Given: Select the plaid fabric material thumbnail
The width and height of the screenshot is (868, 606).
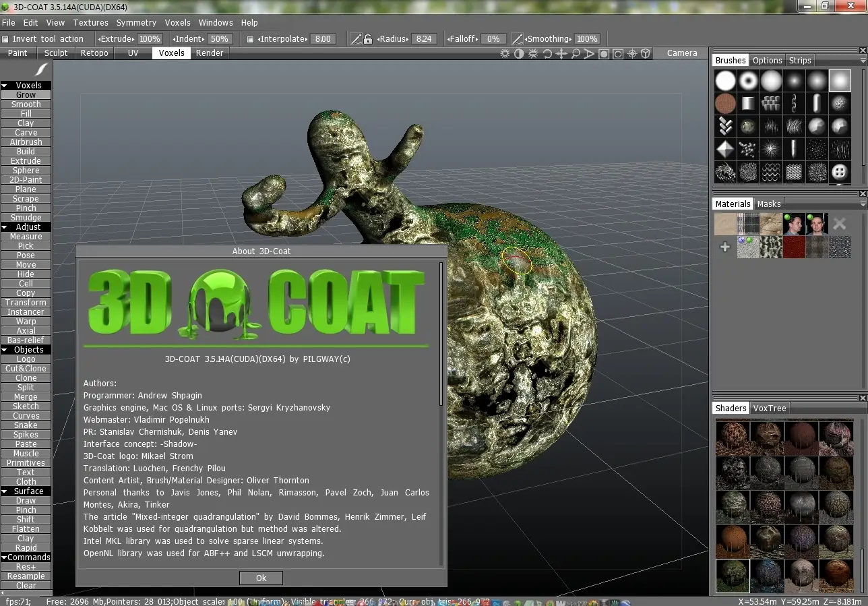Looking at the screenshot, I should [748, 223].
